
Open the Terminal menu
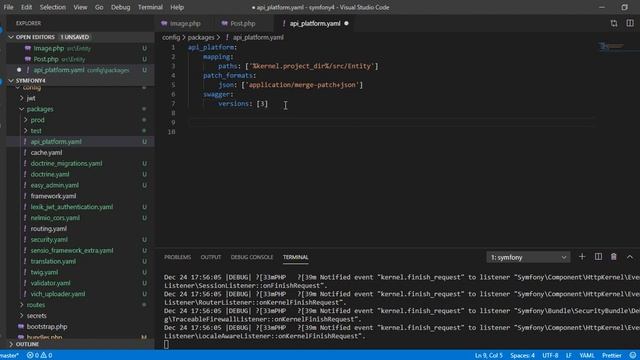coord(150,7)
